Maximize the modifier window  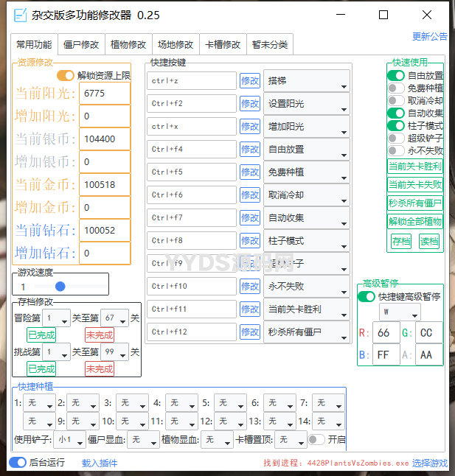(x=383, y=15)
